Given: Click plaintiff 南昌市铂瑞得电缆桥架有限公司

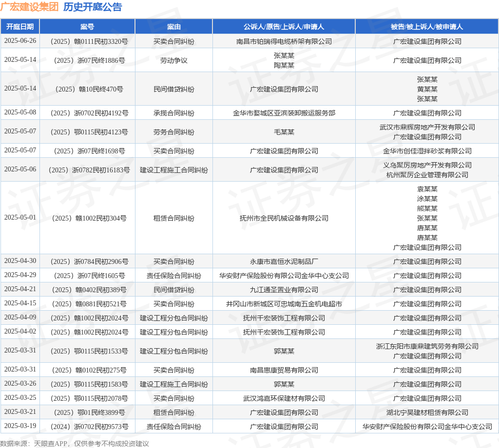Looking at the screenshot, I should [284, 41].
